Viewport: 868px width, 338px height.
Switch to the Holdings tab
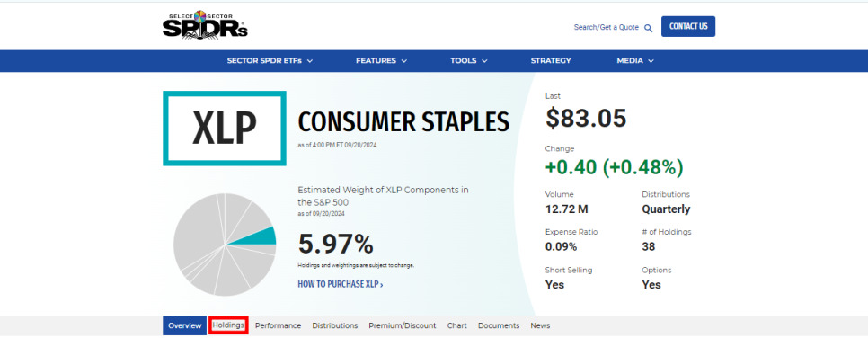pyautogui.click(x=228, y=325)
